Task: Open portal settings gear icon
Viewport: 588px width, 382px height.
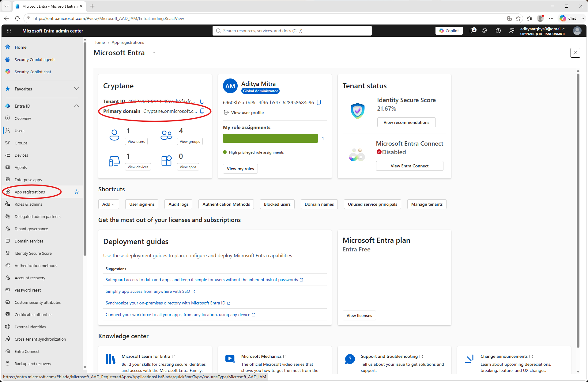Action: [x=485, y=31]
